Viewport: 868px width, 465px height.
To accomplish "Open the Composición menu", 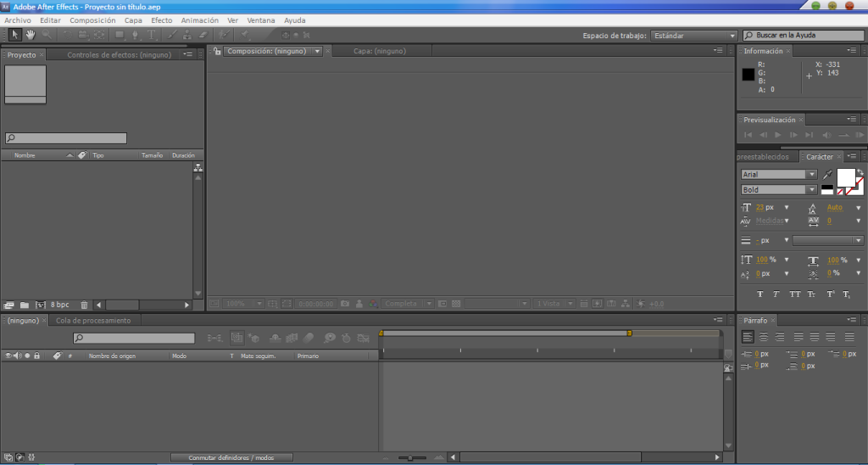I will [92, 20].
